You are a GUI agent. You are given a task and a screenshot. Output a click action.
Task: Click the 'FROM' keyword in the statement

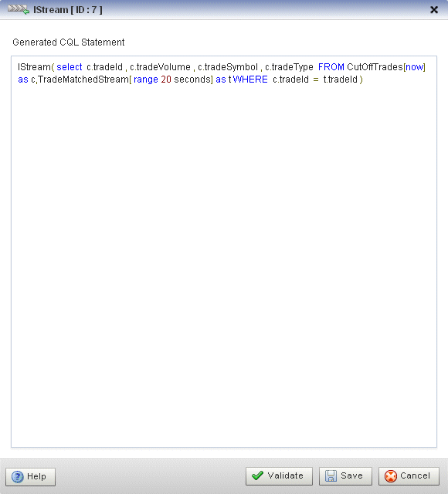(x=331, y=67)
